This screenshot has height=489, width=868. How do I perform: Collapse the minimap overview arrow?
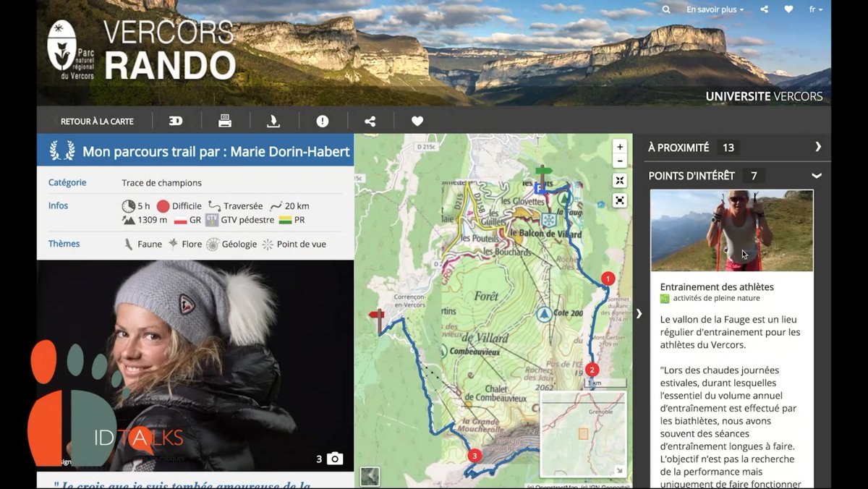pos(620,471)
